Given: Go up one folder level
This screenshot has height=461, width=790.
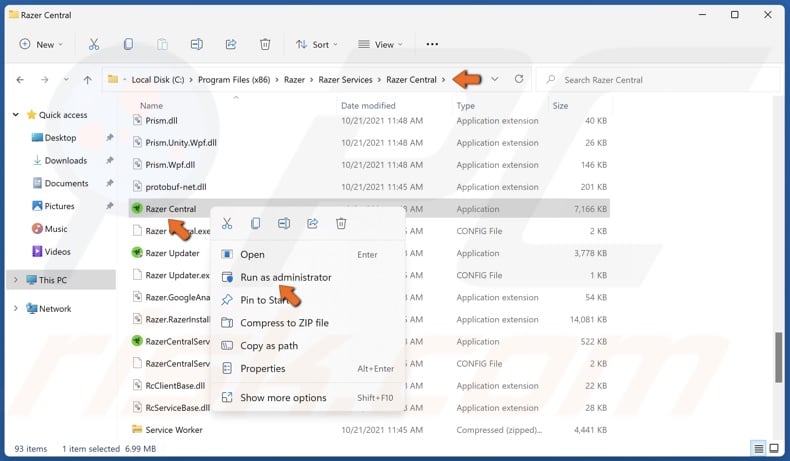Looking at the screenshot, I should (x=88, y=80).
